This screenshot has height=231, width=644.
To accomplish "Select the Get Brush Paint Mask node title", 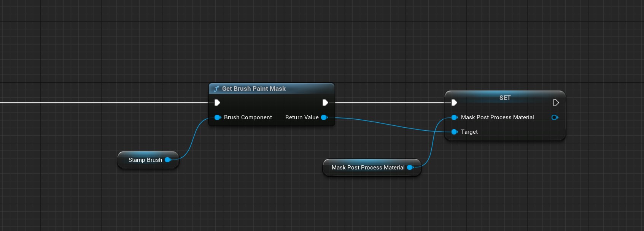I will (x=254, y=89).
